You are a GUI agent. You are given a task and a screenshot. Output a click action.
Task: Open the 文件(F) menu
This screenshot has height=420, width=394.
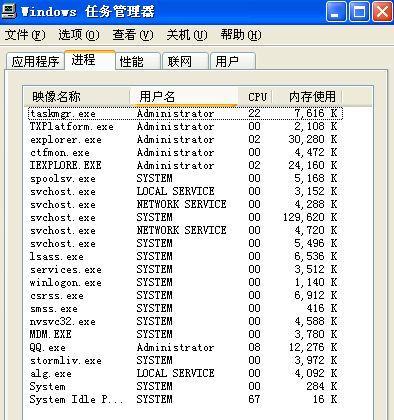[x=25, y=35]
